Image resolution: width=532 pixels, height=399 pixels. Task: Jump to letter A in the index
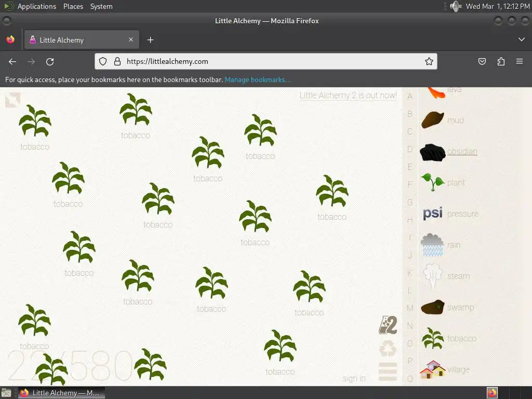pyautogui.click(x=410, y=96)
